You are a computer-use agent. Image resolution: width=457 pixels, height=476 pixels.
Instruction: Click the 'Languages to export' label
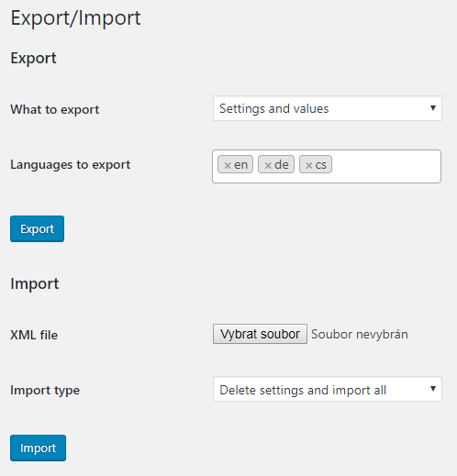(x=71, y=165)
